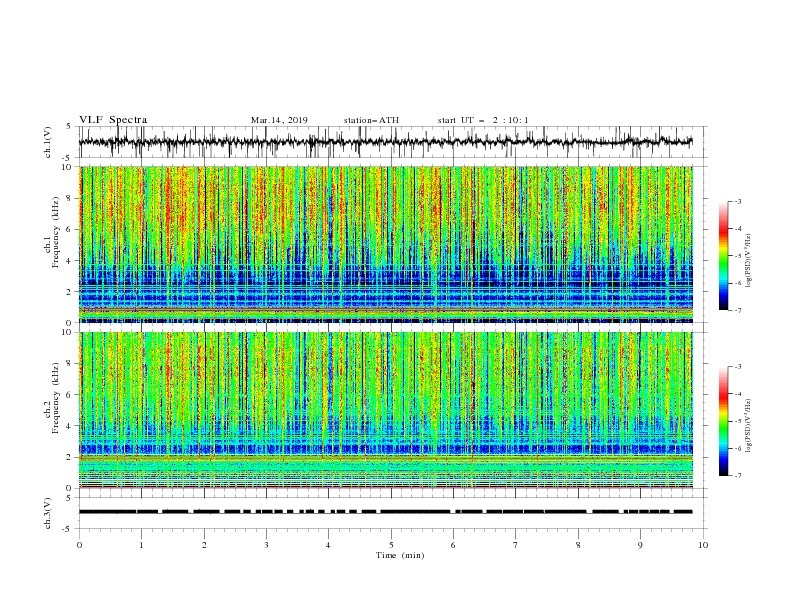Click the ch.1 voltage waveform trace
The image size is (792, 612).
coord(385,142)
